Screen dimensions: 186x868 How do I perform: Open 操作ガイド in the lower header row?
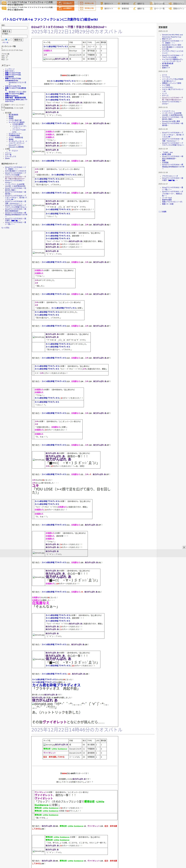(x=108, y=8)
